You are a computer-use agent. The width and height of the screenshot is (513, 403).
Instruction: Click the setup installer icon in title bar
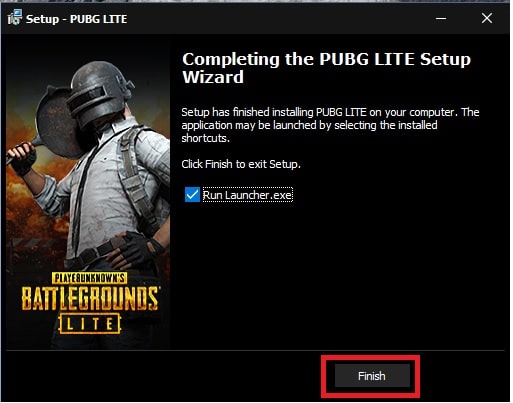pos(15,18)
